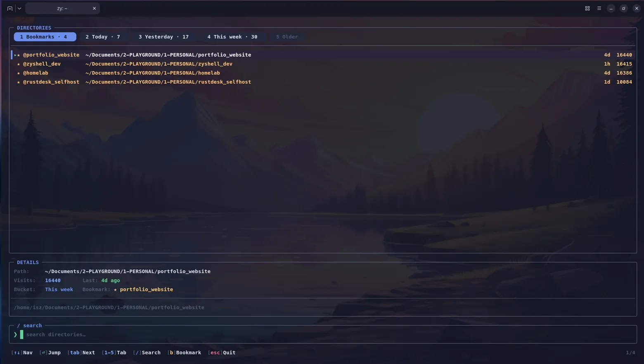Click the esc Quit shortcut hint
Screen dimensions: 644x364
click(222, 352)
